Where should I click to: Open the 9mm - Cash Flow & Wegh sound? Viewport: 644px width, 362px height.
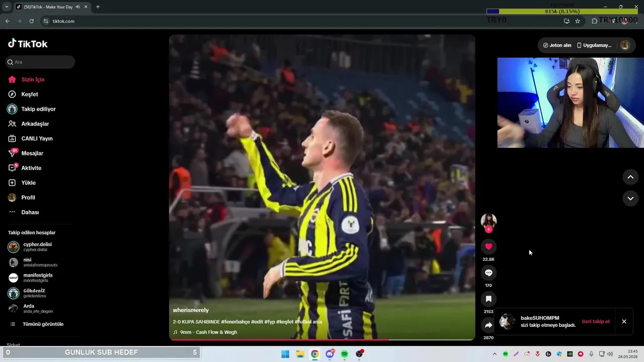[x=205, y=332]
